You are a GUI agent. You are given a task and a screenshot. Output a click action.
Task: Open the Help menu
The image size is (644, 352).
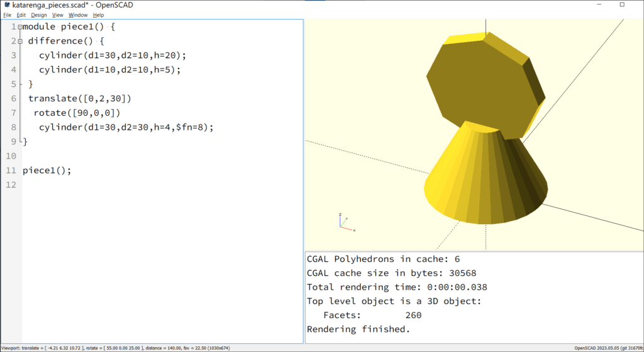[x=98, y=15]
